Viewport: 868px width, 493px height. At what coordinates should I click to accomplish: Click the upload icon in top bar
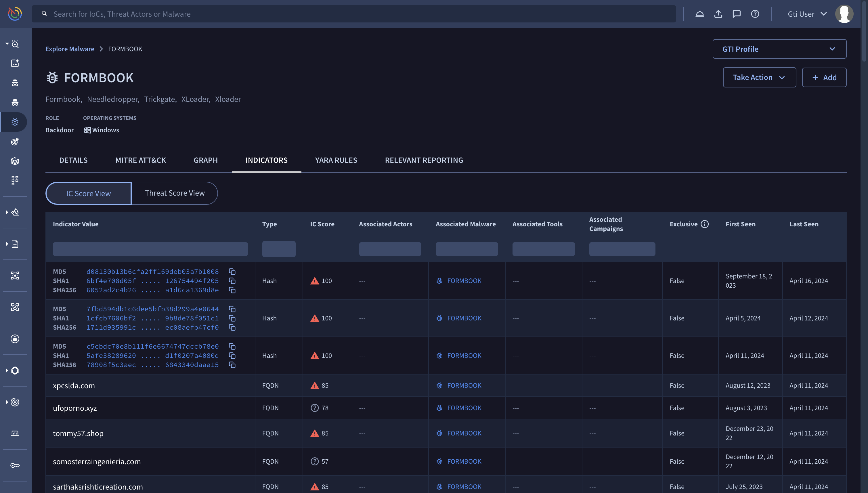point(718,14)
